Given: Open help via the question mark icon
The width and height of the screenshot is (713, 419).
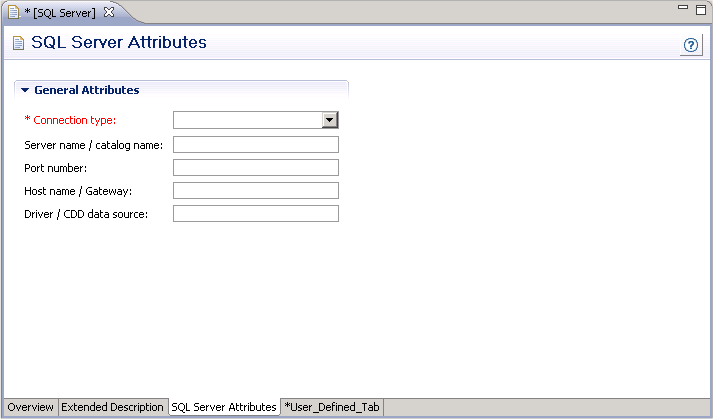Looking at the screenshot, I should click(691, 45).
